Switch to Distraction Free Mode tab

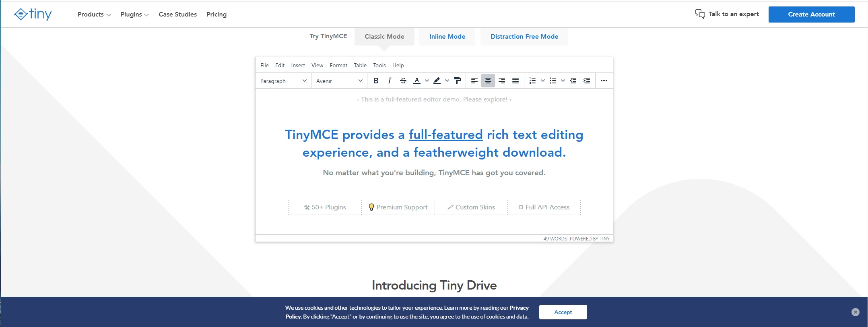pos(524,37)
